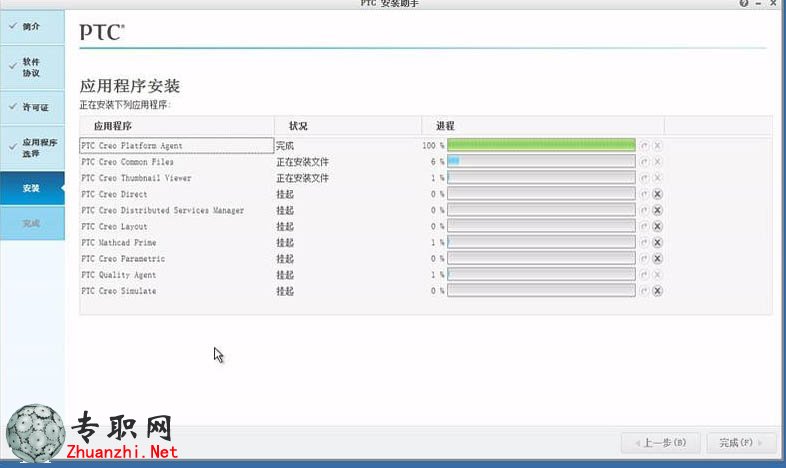The width and height of the screenshot is (786, 468).
Task: Click retry icon for PTC Creo Thumbnail Viewer
Action: 644,178
